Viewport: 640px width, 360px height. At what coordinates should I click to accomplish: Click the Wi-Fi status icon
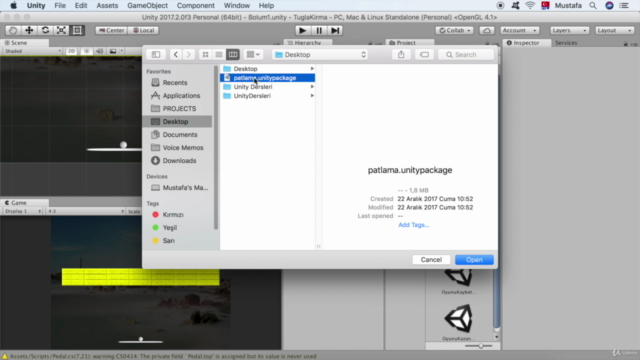click(x=530, y=5)
